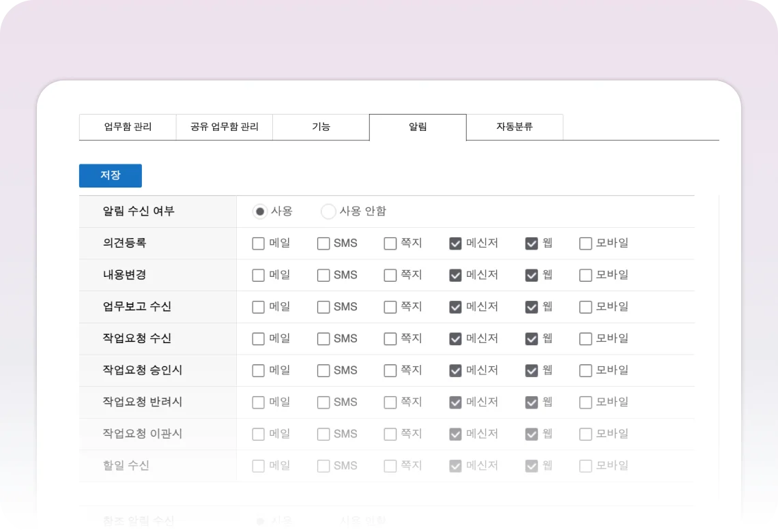Enable SMS for 작업요청 반려시
Screen dimensions: 778x532
coord(323,402)
